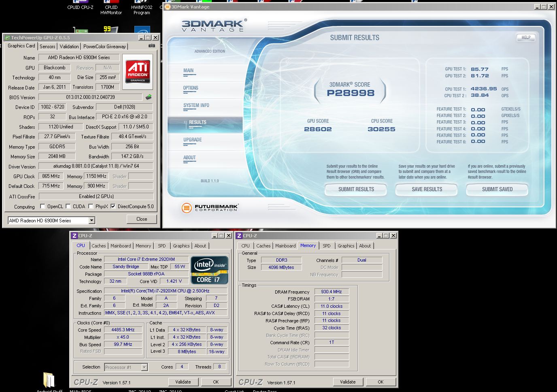This screenshot has height=392, width=557.
Task: Click the CAS# Latency 11.0 clocks value
Action: tap(332, 306)
